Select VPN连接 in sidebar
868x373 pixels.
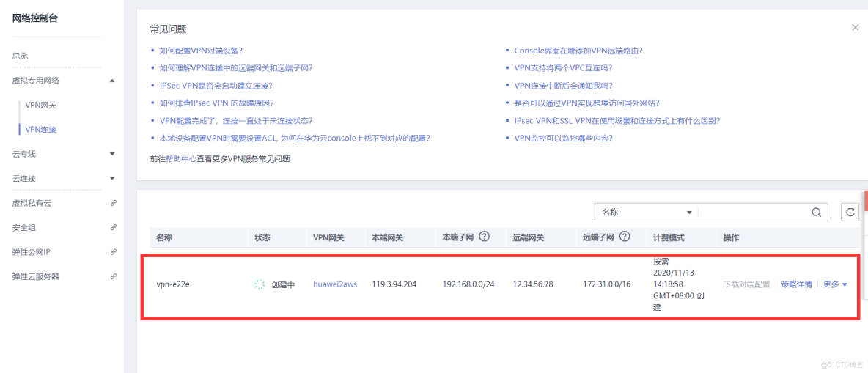pyautogui.click(x=41, y=130)
